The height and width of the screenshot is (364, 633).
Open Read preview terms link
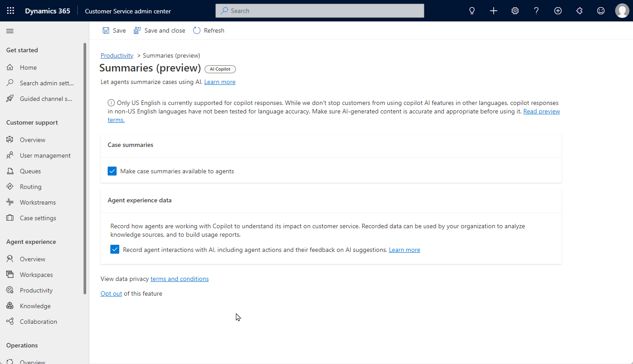coord(541,111)
